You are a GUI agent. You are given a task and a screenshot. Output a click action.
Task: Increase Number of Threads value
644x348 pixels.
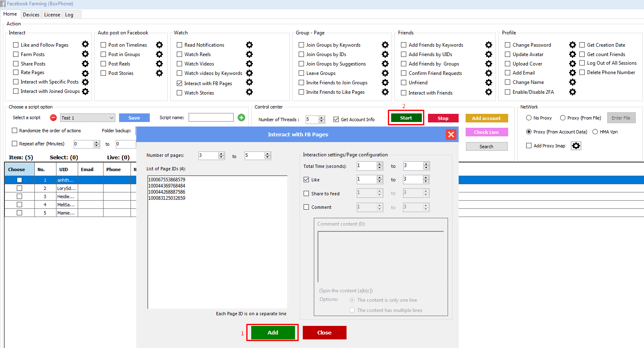coord(322,118)
